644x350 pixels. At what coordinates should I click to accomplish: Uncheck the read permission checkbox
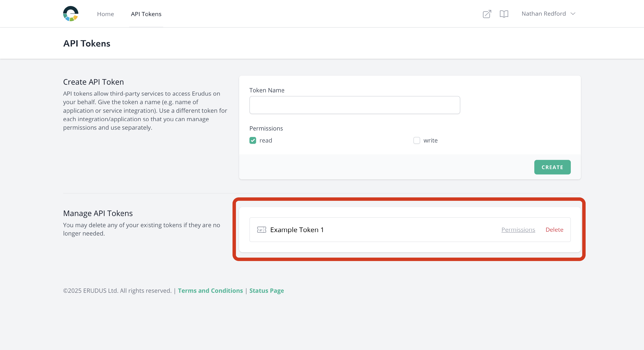click(x=253, y=141)
